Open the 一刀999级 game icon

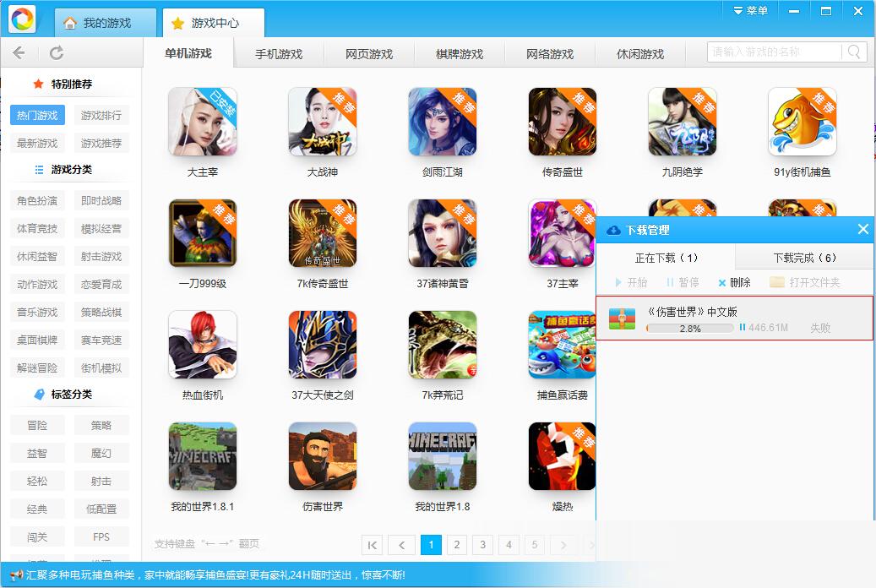tap(203, 233)
